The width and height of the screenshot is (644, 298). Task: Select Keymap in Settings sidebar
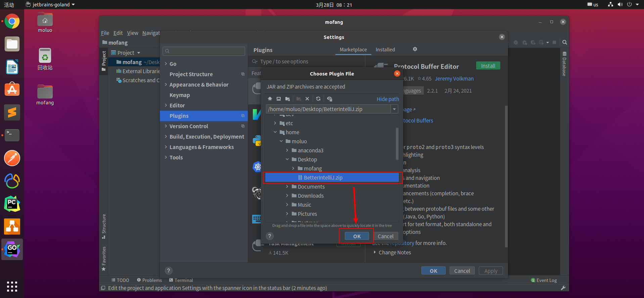pos(180,95)
